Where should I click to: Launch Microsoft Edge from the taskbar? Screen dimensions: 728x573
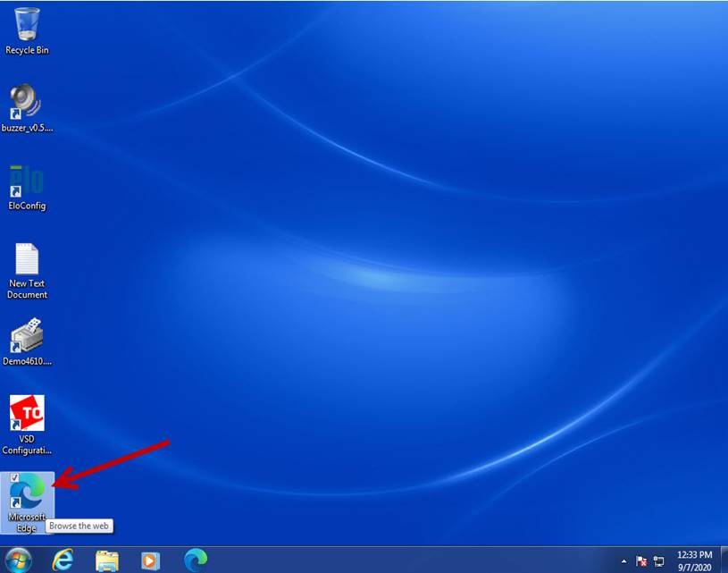pos(196,560)
